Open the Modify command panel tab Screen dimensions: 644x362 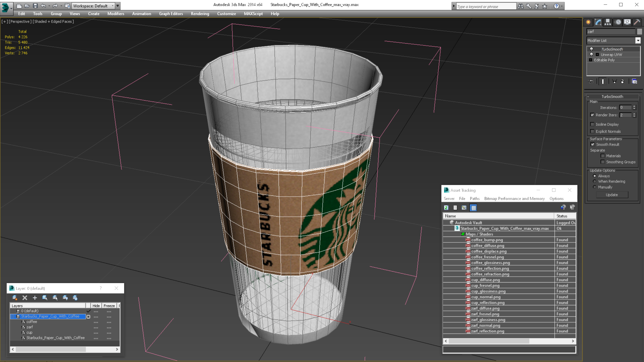click(x=598, y=22)
